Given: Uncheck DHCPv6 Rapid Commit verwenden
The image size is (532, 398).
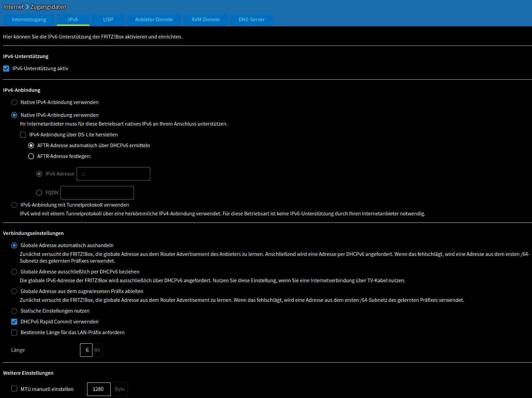Looking at the screenshot, I should [14, 322].
